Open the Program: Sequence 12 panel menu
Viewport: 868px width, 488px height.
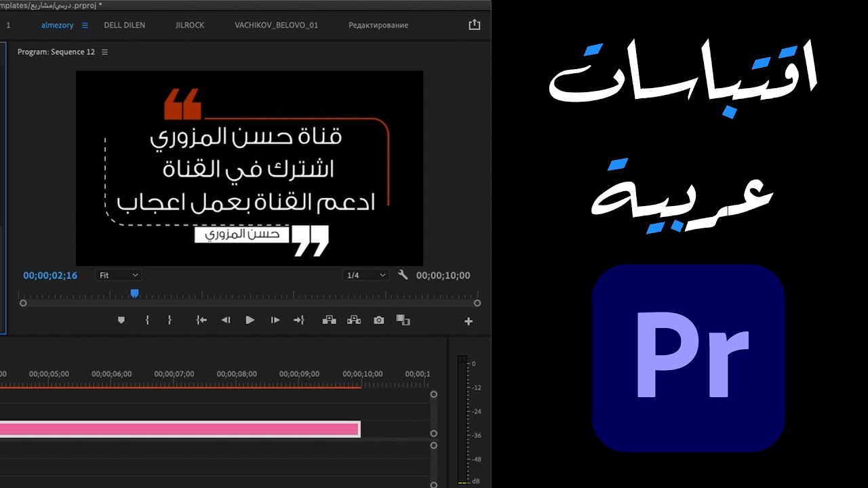[x=104, y=52]
